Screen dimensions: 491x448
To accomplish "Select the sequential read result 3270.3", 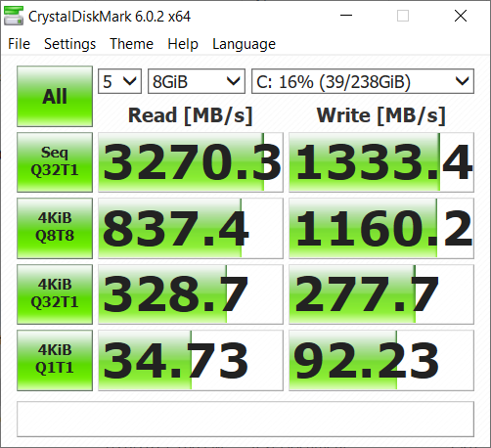I will [x=191, y=162].
